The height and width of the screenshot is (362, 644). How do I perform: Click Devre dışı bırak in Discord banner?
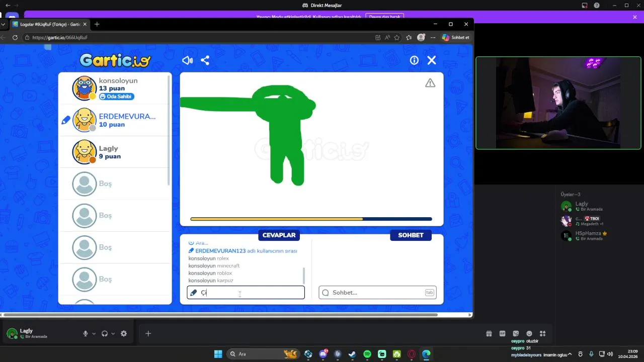[x=385, y=17]
